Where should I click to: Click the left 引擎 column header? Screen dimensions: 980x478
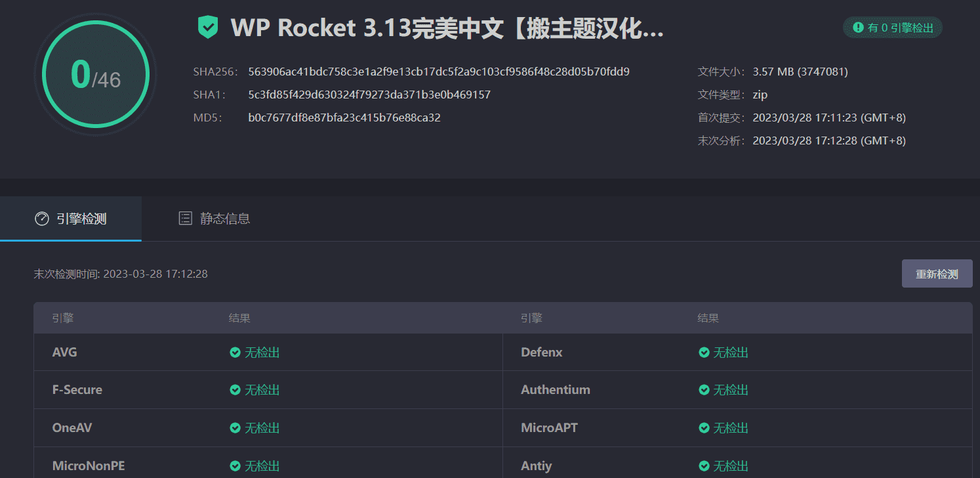(x=63, y=318)
